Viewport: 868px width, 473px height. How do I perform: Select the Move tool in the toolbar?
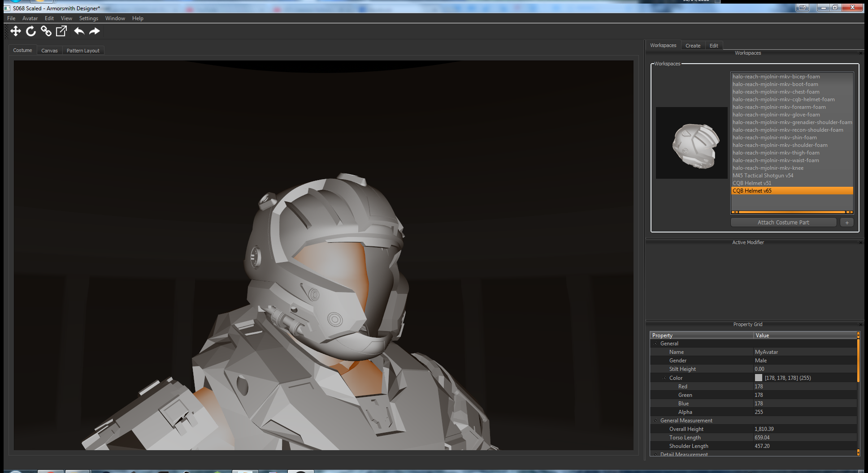(x=15, y=31)
